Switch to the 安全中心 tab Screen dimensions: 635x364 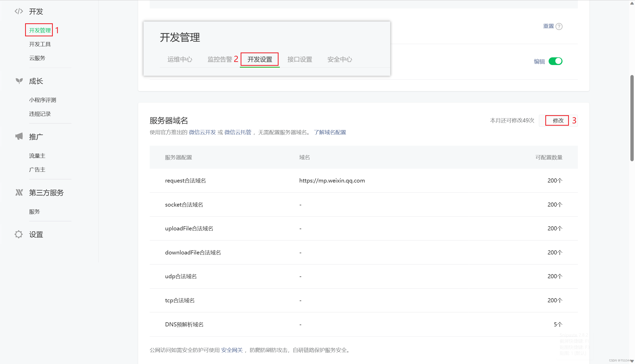[340, 59]
